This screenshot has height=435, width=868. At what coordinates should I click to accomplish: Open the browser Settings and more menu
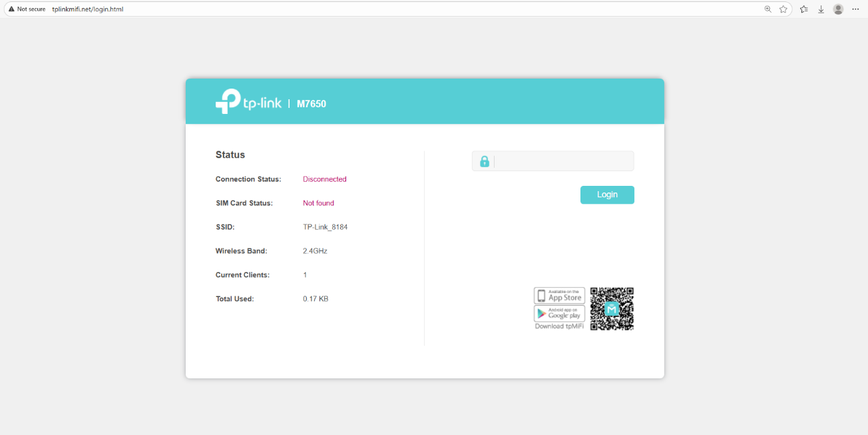[x=855, y=9]
